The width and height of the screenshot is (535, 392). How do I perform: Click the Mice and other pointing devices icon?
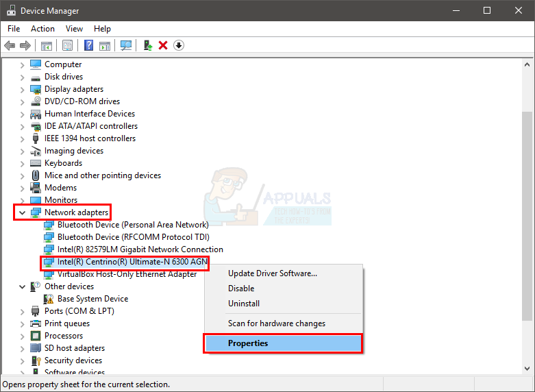pos(36,175)
